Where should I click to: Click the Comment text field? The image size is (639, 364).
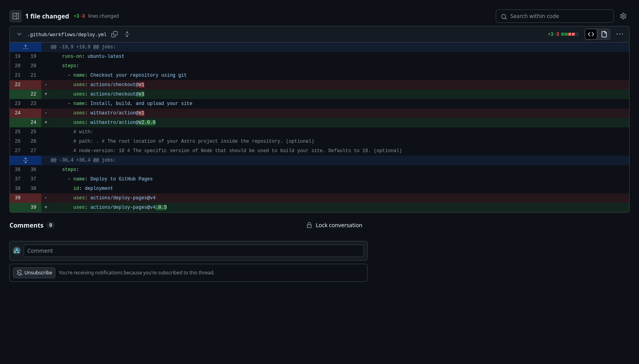tap(194, 251)
